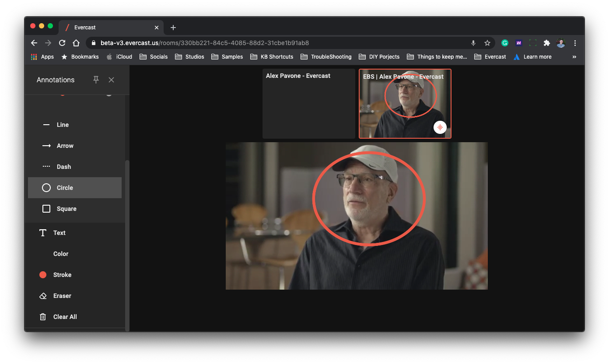Screen dimensions: 609x364
Task: Open the Extensions puzzle menu
Action: pos(547,43)
